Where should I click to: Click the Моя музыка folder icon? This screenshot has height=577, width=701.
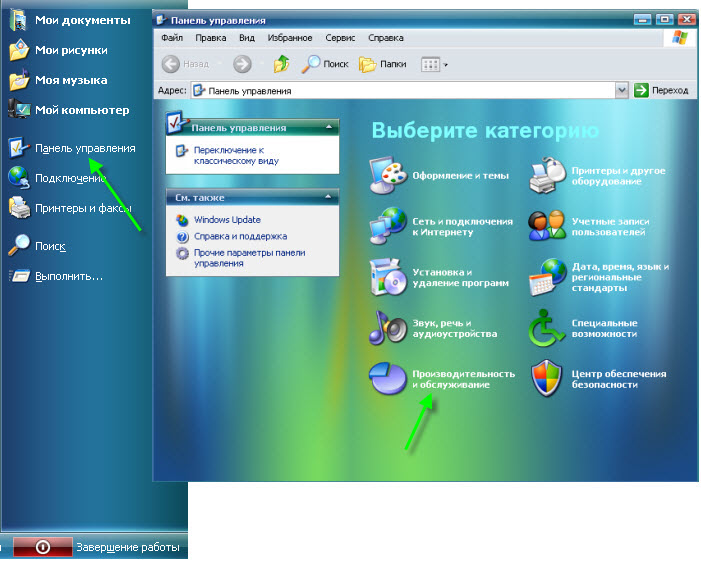[x=19, y=80]
